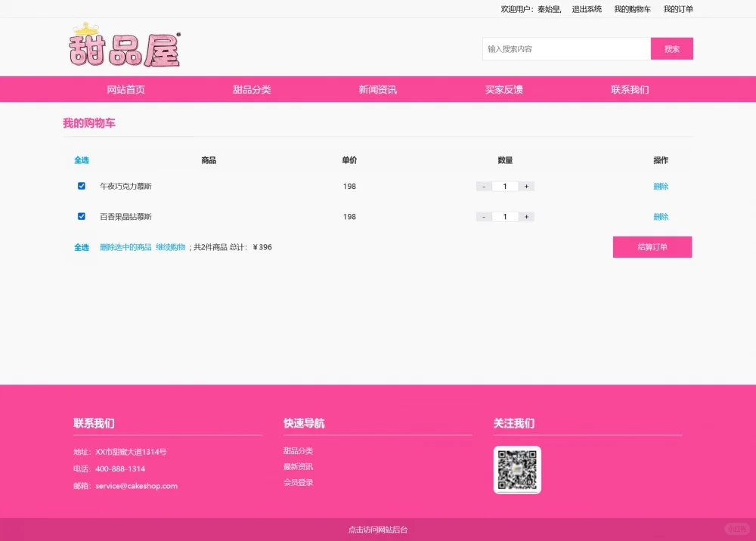The width and height of the screenshot is (756, 541).
Task: Scan the WeChat QR code under 关注我们
Action: tap(518, 470)
